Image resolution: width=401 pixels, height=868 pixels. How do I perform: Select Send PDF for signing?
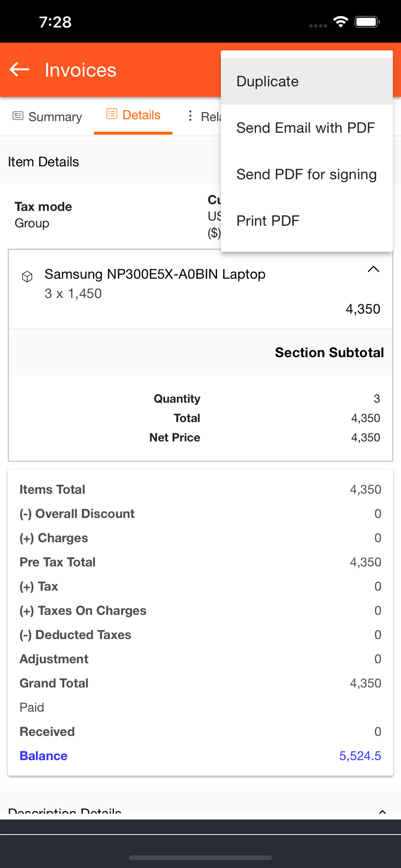[306, 174]
